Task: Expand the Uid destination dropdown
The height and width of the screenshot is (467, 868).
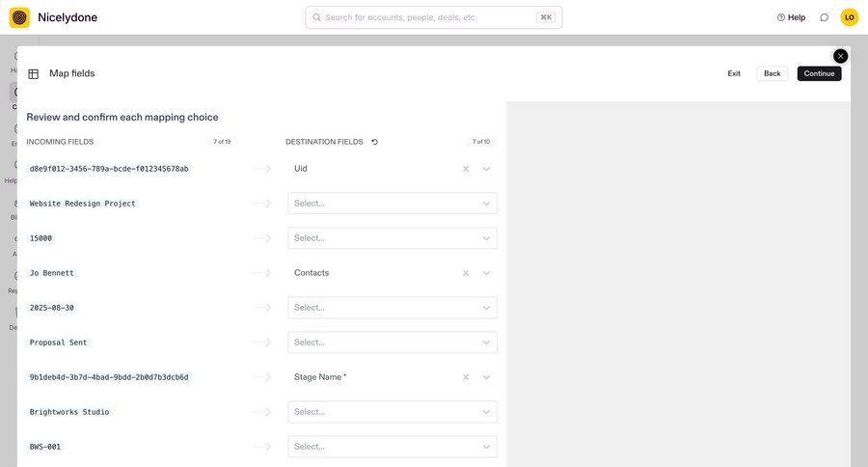Action: pos(486,169)
